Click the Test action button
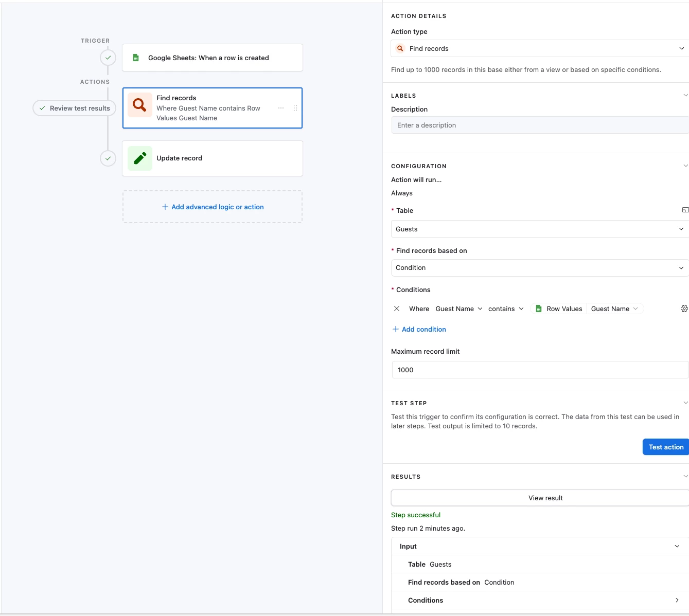Screen dimensions: 689x616 coord(665,447)
